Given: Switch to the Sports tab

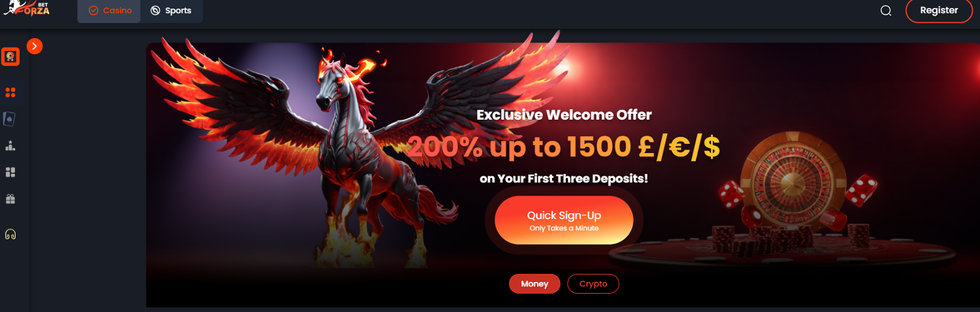Looking at the screenshot, I should [x=171, y=11].
